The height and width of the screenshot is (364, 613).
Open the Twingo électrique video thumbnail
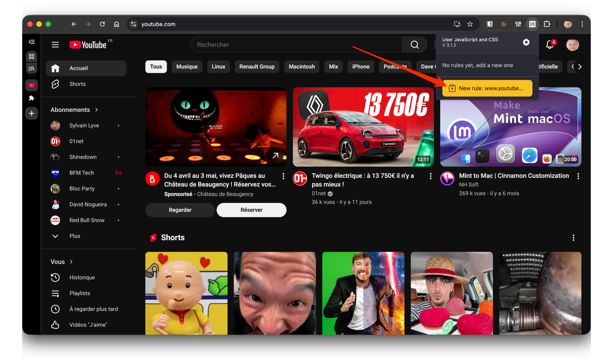pyautogui.click(x=363, y=127)
